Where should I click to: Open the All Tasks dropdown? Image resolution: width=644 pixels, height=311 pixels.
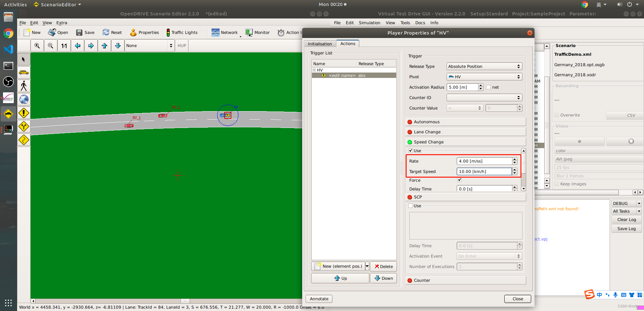(x=627, y=211)
